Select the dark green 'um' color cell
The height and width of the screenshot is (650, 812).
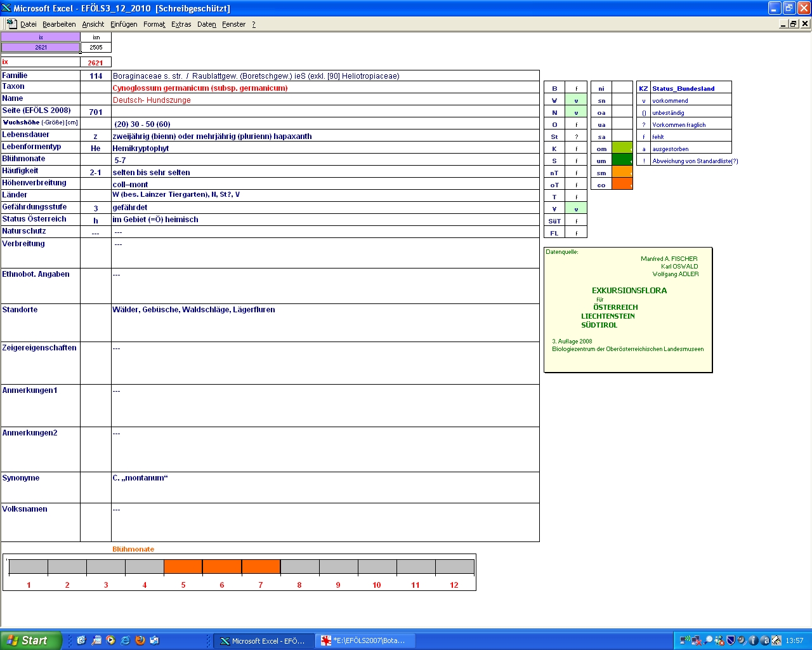tap(622, 161)
